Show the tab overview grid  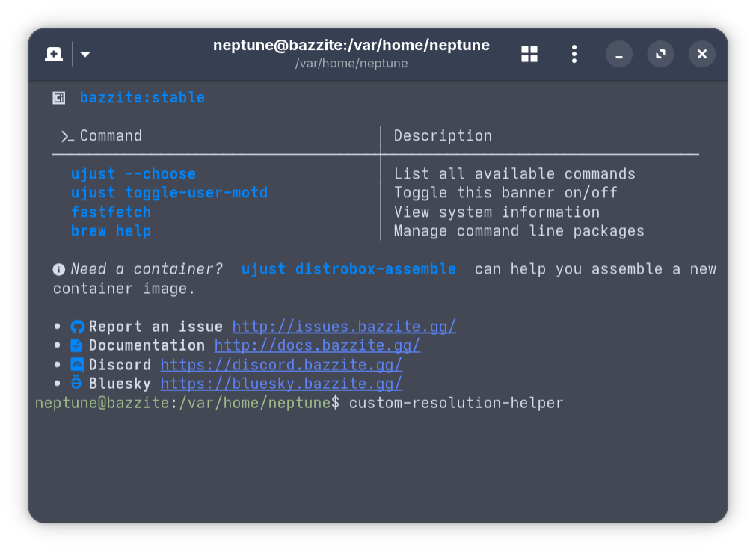(529, 54)
